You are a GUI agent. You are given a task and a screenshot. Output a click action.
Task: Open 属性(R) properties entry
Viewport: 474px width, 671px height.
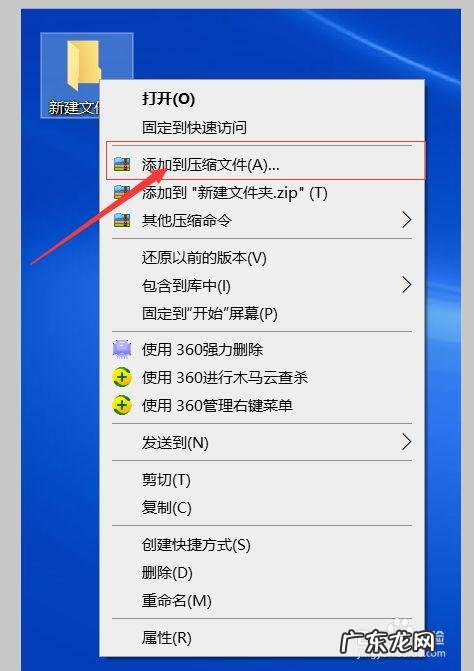coord(167,638)
